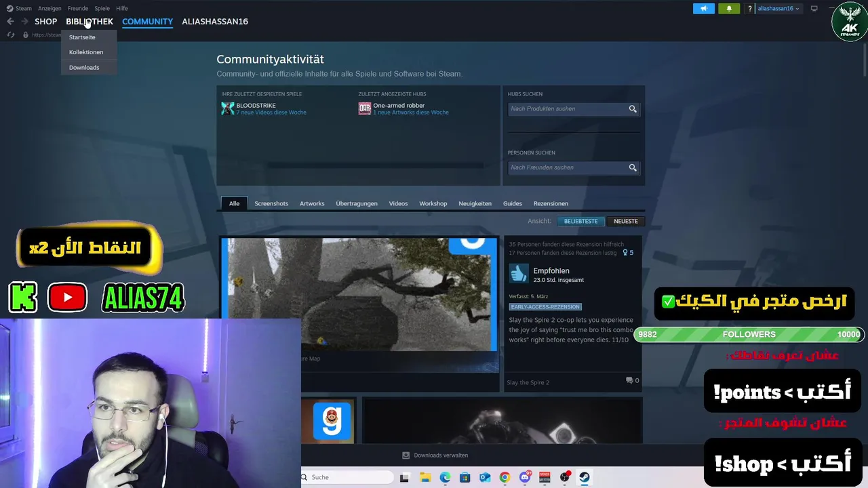Open notifications via green bell button
This screenshot has width=868, height=488.
tap(729, 8)
